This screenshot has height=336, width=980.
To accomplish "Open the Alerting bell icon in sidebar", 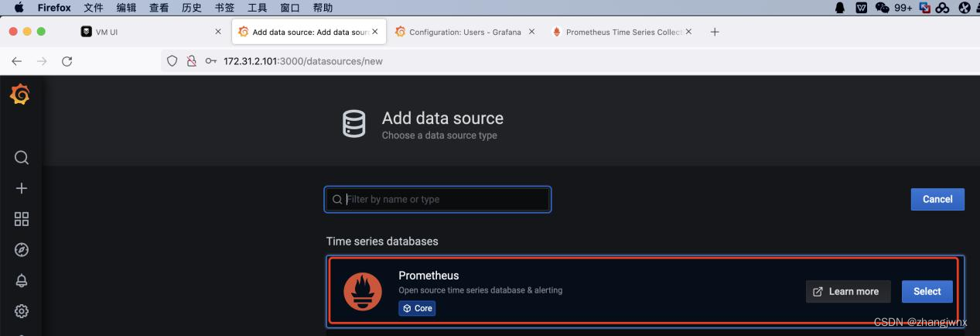I will tap(22, 280).
